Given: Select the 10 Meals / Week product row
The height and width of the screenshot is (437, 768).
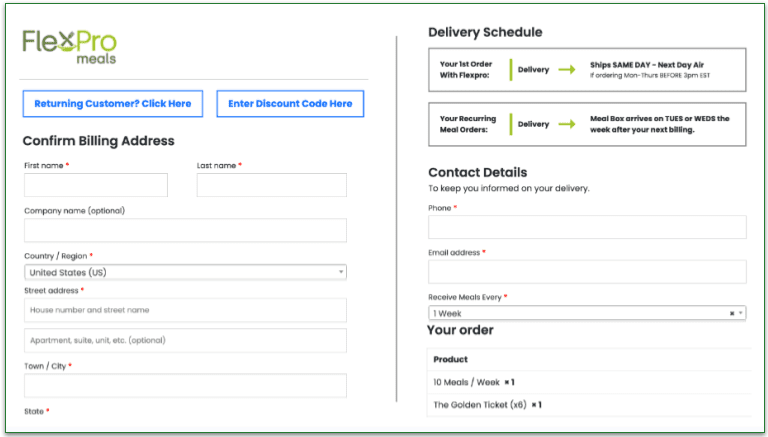Looking at the screenshot, I should click(589, 382).
